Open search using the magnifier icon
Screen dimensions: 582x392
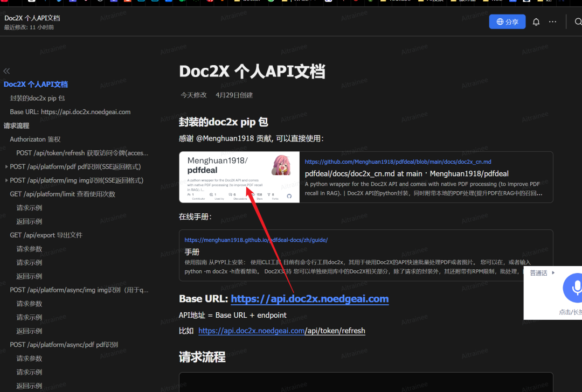(x=577, y=22)
